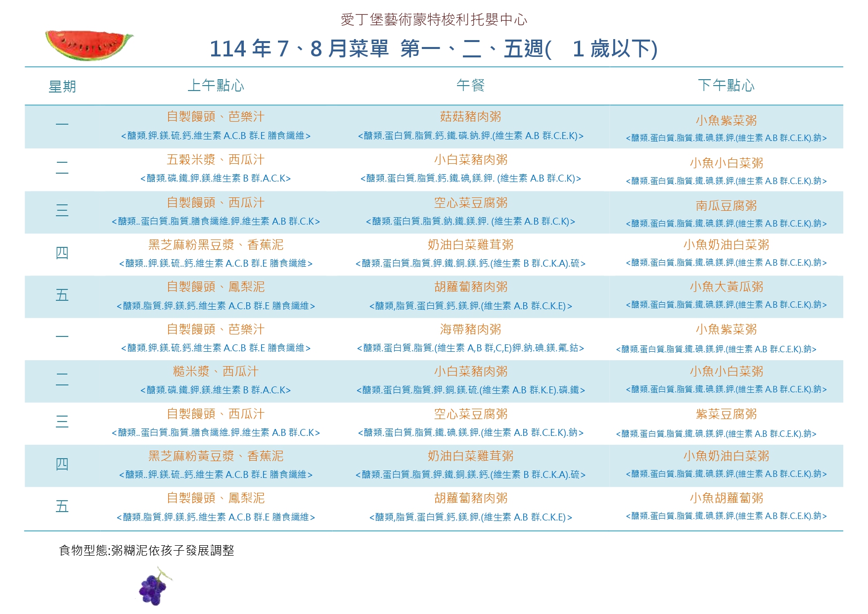Image resolution: width=868 pixels, height=614 pixels.
Task: Click snack 黑芝麻粉黃豆漿、香蕉泥
Action: tap(216, 456)
